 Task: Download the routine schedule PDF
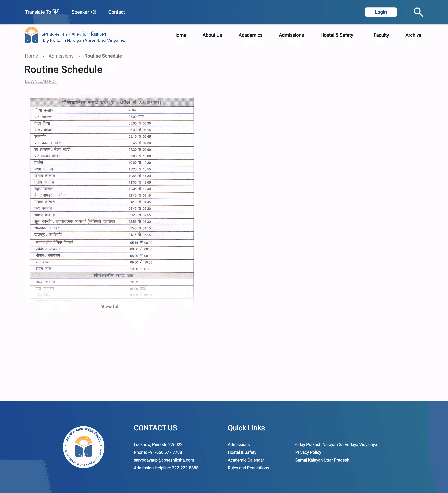tap(41, 81)
